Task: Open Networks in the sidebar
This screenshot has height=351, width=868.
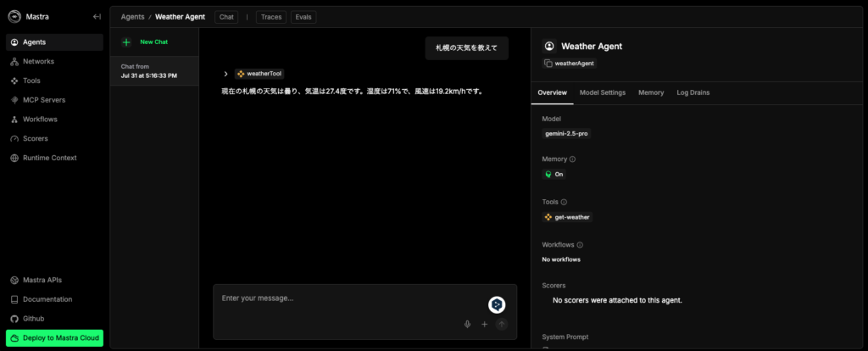Action: click(x=38, y=61)
